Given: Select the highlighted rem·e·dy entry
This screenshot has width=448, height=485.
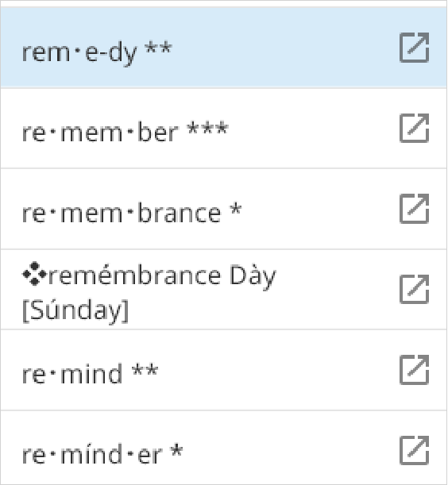Looking at the screenshot, I should (x=224, y=48).
